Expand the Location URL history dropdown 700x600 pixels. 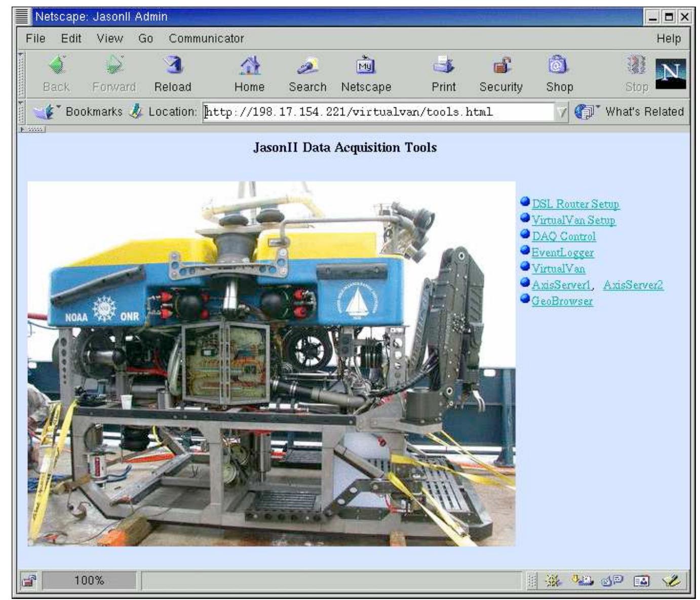click(x=562, y=112)
